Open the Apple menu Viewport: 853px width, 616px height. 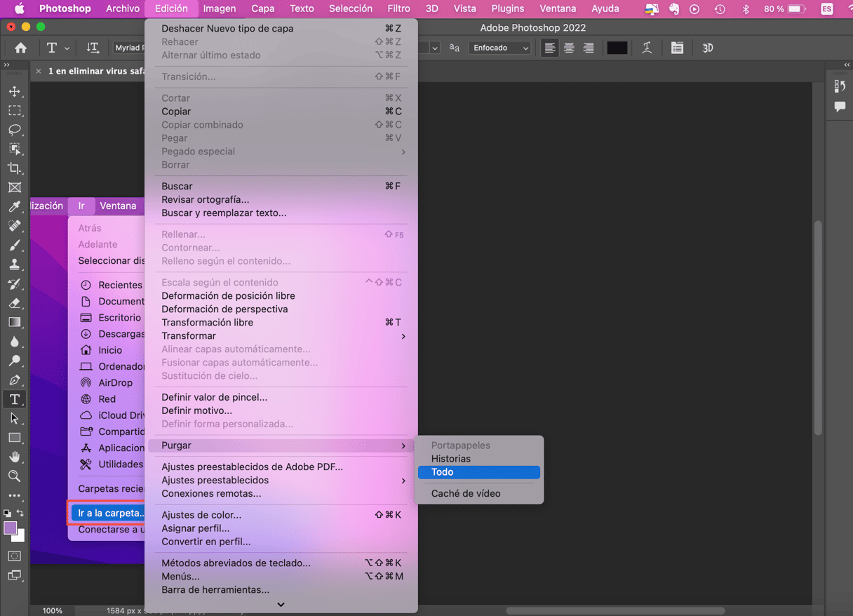[x=20, y=8]
